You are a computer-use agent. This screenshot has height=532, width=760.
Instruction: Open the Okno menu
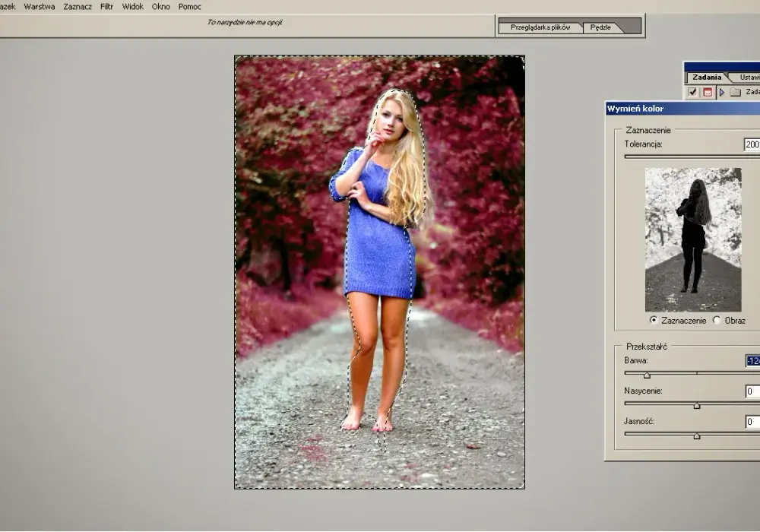[160, 7]
